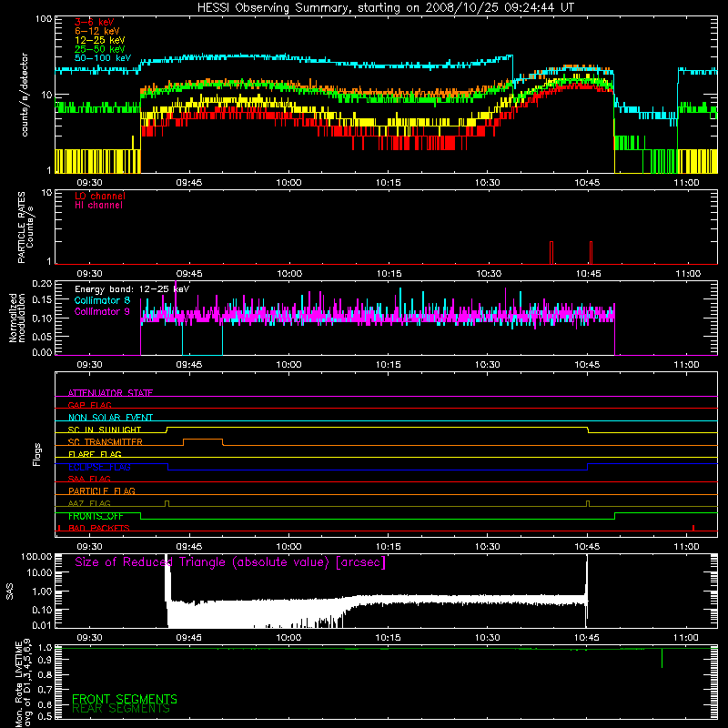
Task: Click the 'AAZ FLAG' label
Action: (x=89, y=503)
